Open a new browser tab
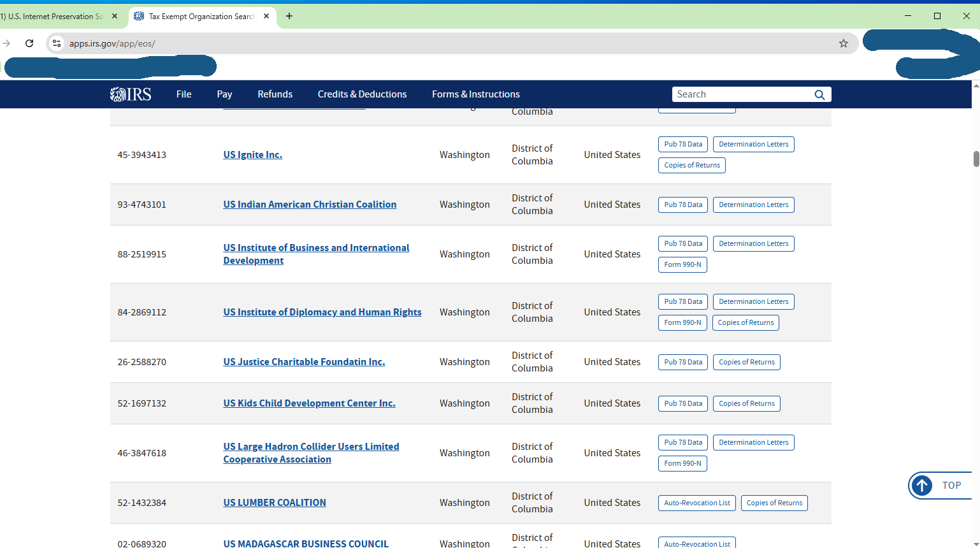 pyautogui.click(x=289, y=16)
